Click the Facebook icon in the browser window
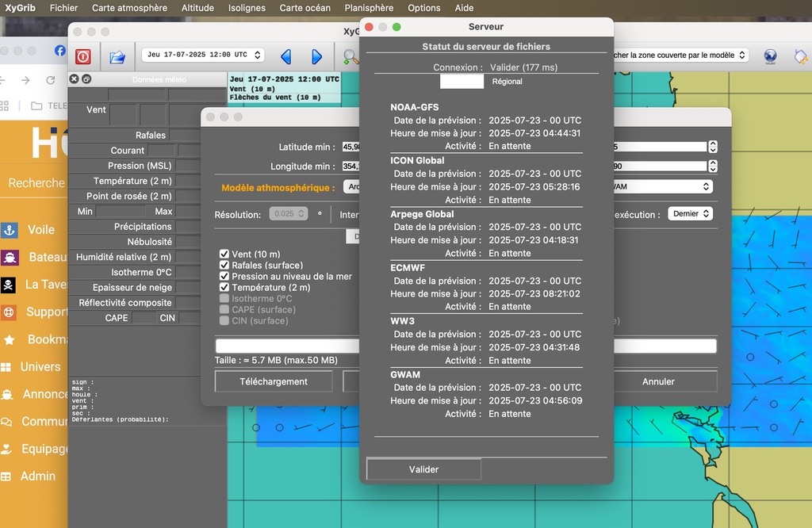 pos(60,50)
